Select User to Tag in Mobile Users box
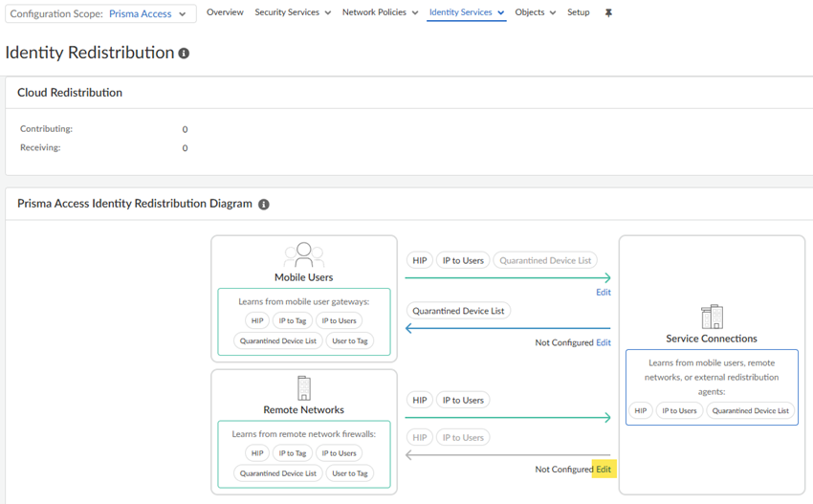The width and height of the screenshot is (813, 504). pos(350,340)
